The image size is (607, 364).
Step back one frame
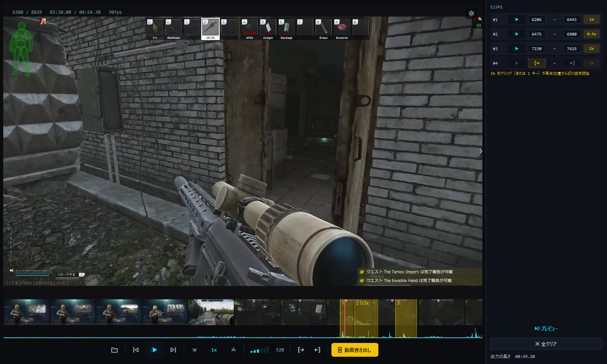coord(136,350)
